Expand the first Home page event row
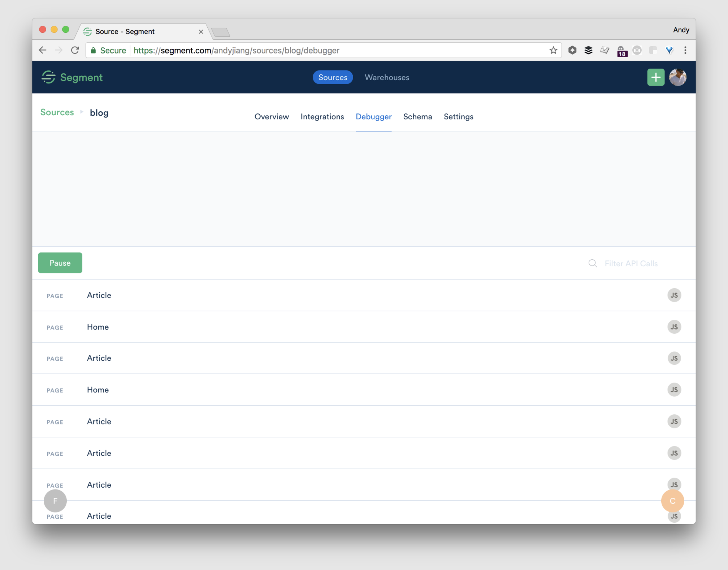Viewport: 728px width, 570px height. [97, 327]
